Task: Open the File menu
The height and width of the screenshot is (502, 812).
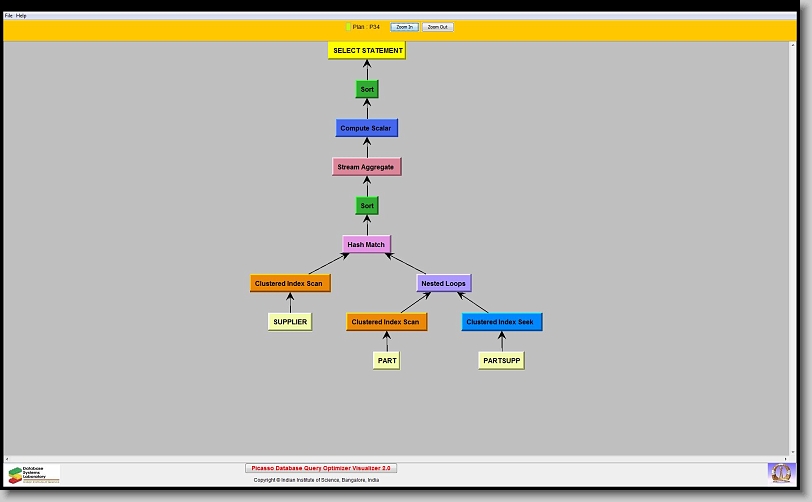Action: pyautogui.click(x=9, y=16)
